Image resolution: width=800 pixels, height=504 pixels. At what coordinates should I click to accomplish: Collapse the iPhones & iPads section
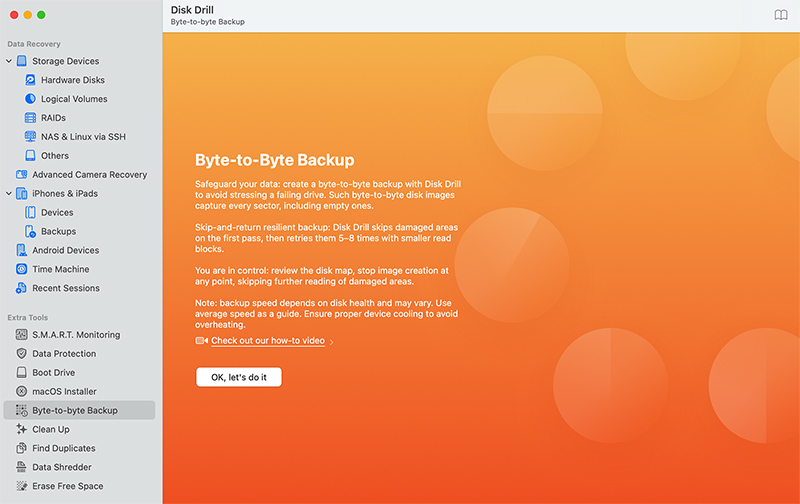click(x=9, y=193)
